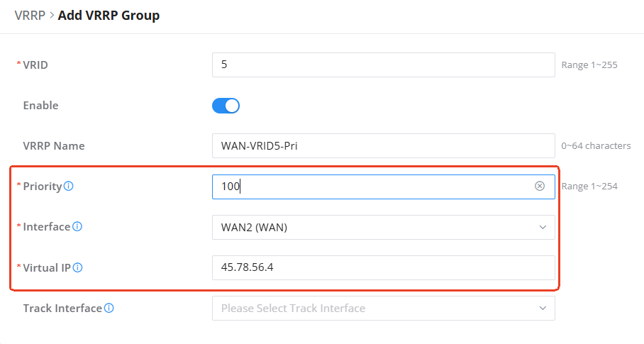Open the Interface dropdown showing WAN2 (WAN)
This screenshot has height=344, width=644.
click(x=384, y=227)
